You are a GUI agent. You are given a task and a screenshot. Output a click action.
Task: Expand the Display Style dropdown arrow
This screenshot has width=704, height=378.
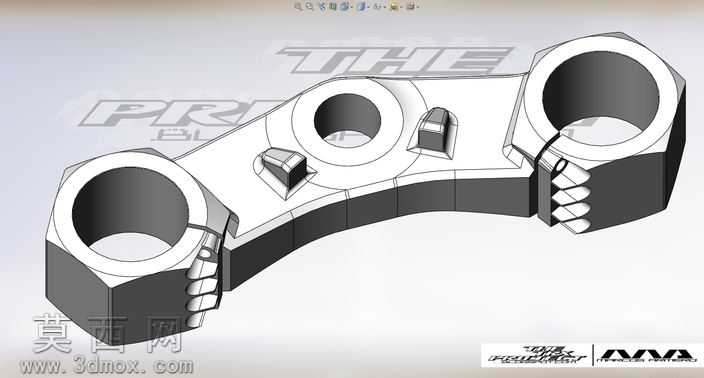pos(368,7)
